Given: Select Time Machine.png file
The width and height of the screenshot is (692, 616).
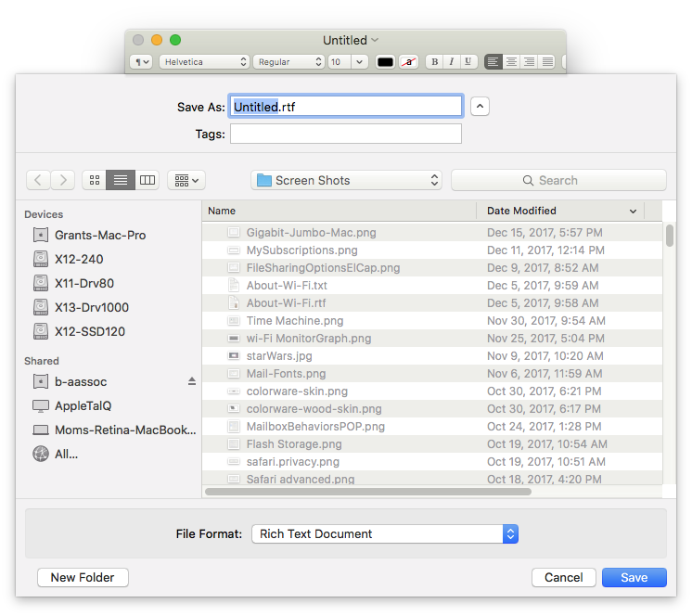Looking at the screenshot, I should tap(432, 321).
